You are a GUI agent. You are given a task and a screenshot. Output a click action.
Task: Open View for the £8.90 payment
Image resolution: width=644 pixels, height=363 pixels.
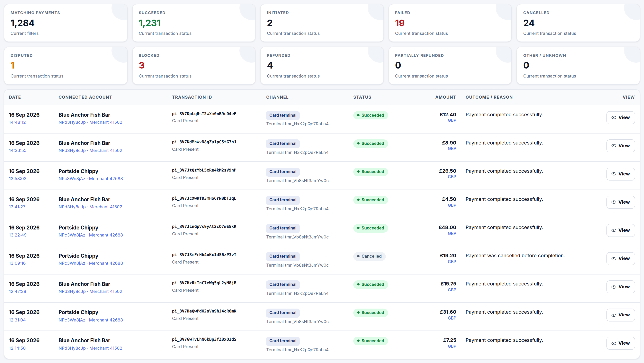tap(621, 146)
